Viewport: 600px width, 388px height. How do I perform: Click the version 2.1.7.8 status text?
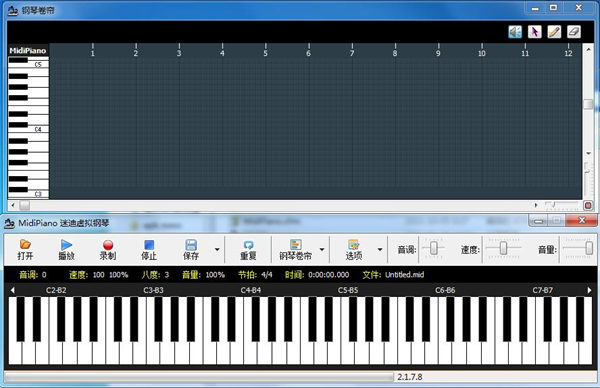point(410,377)
